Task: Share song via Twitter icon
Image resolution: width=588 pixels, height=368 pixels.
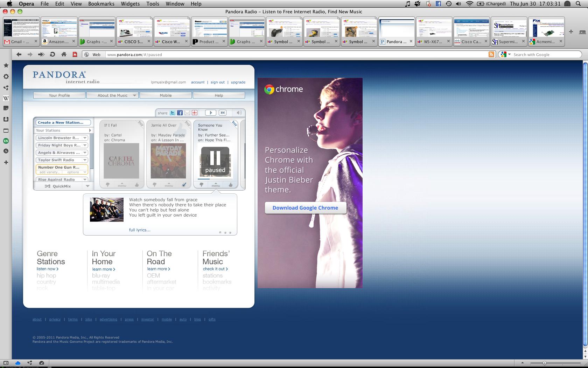Action: (x=173, y=113)
